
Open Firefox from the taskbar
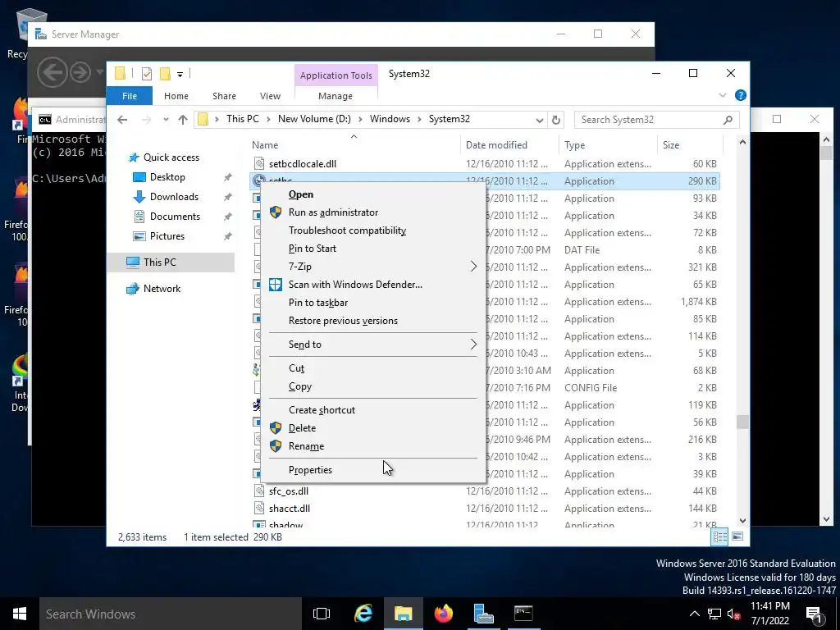point(444,614)
